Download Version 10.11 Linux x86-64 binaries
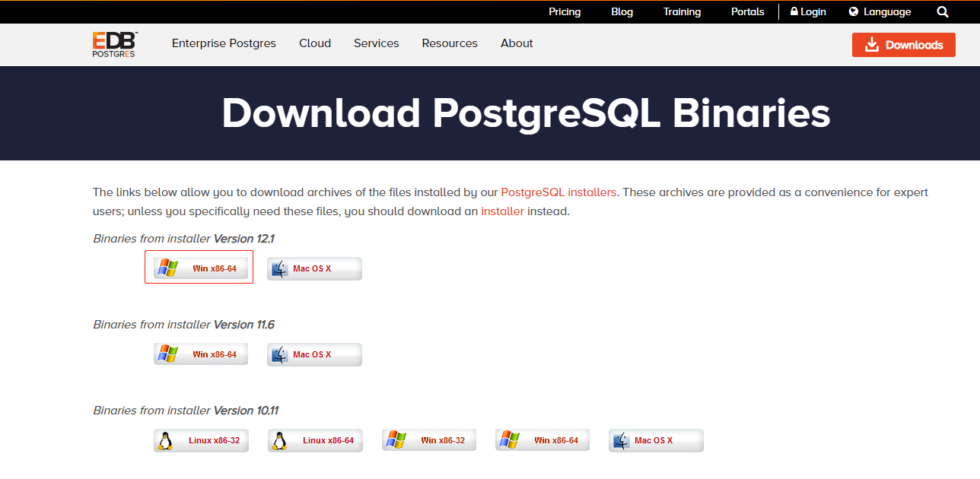This screenshot has width=980, height=479. click(x=315, y=440)
